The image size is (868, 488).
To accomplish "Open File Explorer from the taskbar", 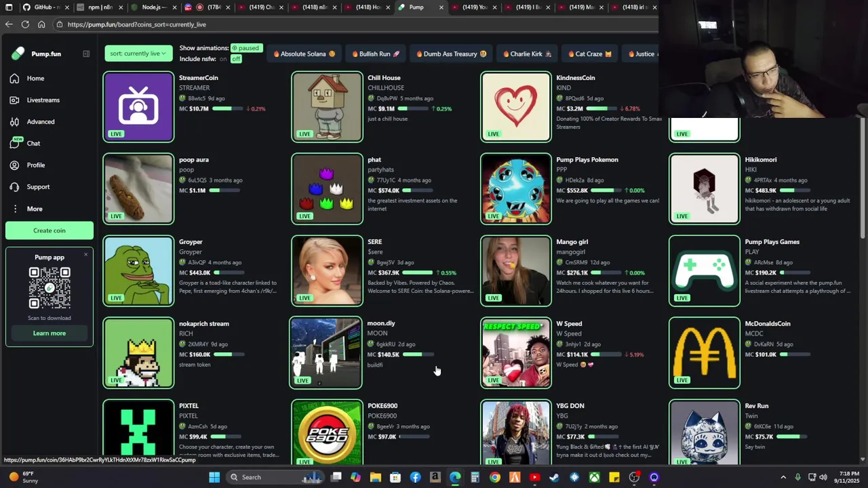I will tap(376, 477).
